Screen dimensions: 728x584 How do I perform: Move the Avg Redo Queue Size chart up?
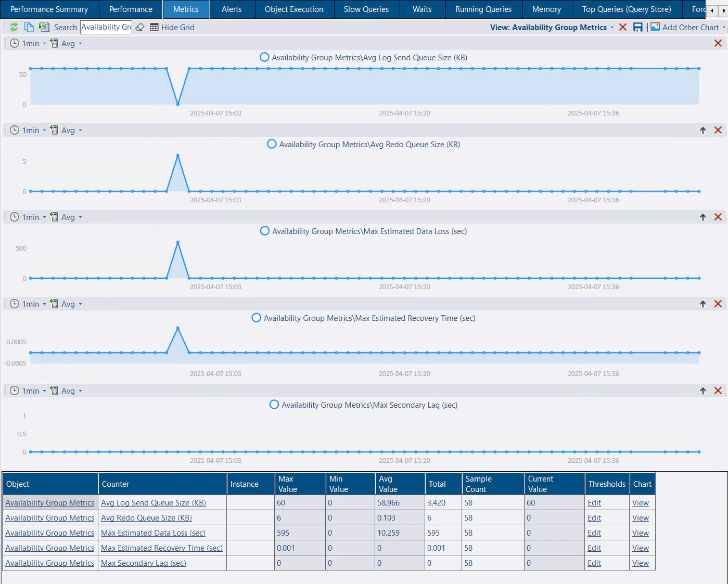click(703, 130)
